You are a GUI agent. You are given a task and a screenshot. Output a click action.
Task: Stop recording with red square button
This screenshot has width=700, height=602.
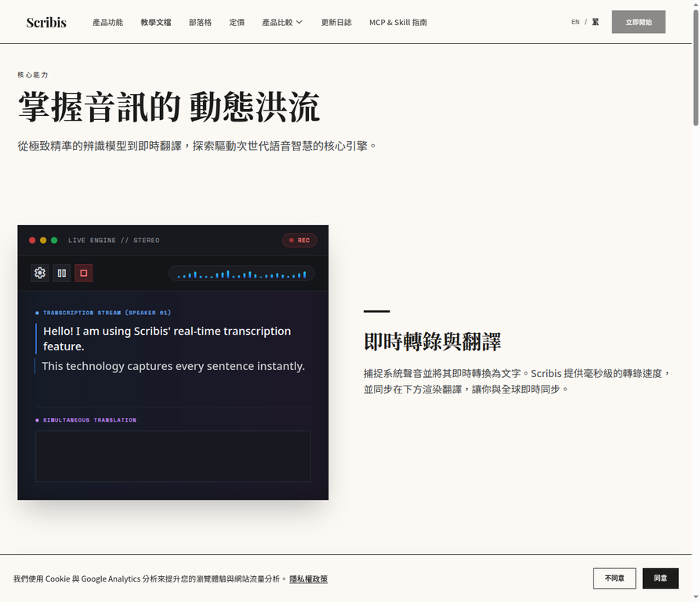point(83,273)
